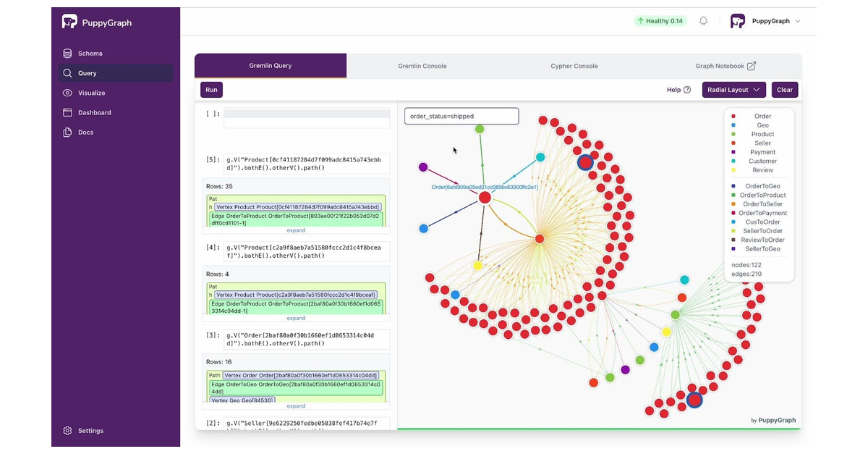Switch to the Gremlin Console tab

tap(422, 65)
